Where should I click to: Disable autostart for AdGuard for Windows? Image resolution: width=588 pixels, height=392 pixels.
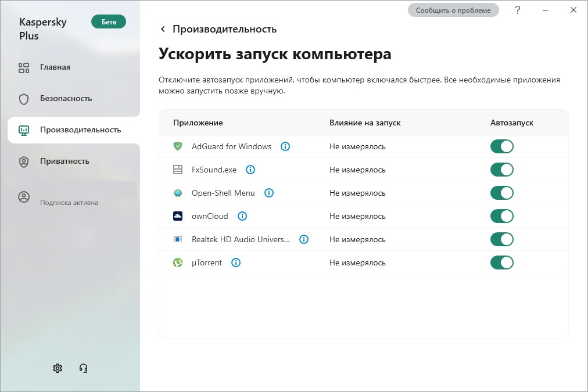pyautogui.click(x=502, y=146)
